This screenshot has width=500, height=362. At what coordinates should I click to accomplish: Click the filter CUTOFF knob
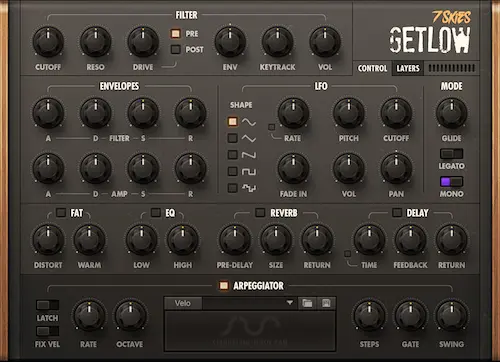click(48, 42)
